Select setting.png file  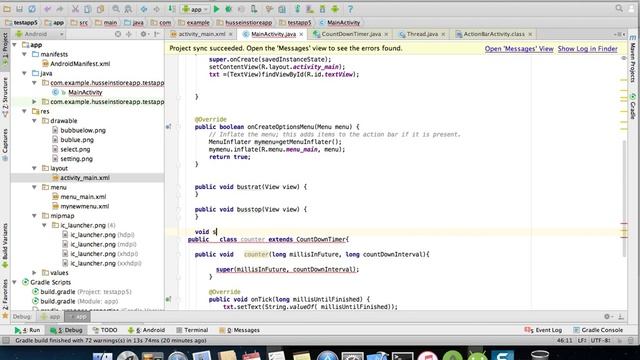76,159
